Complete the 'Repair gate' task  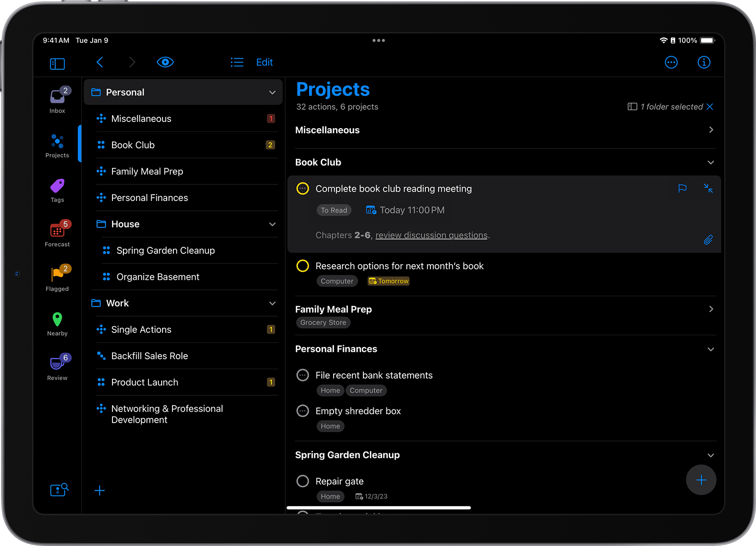pos(302,481)
